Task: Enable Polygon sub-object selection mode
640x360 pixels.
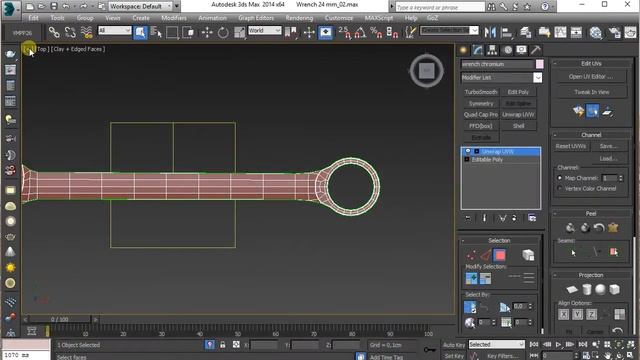Action: 500,256
